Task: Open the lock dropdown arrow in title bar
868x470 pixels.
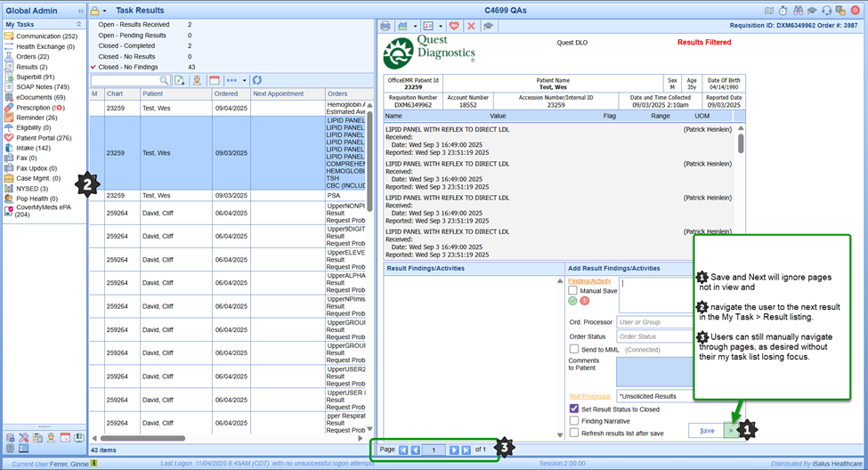Action: 105,11
